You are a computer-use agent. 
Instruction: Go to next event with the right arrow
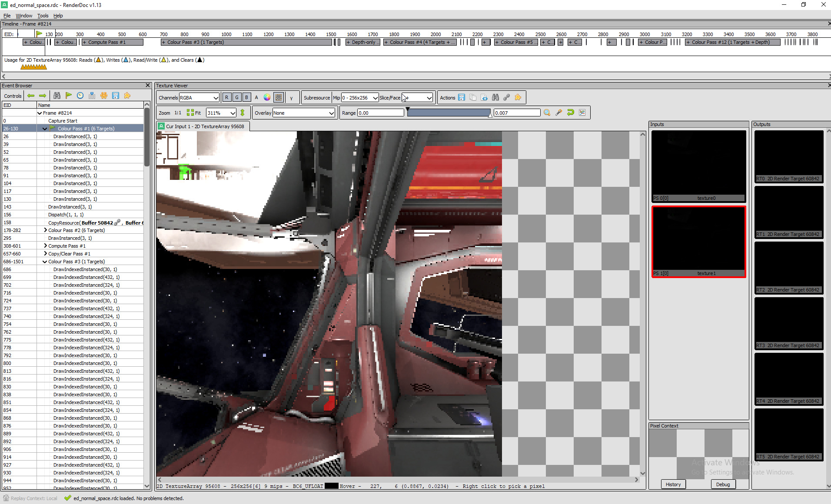coord(43,96)
